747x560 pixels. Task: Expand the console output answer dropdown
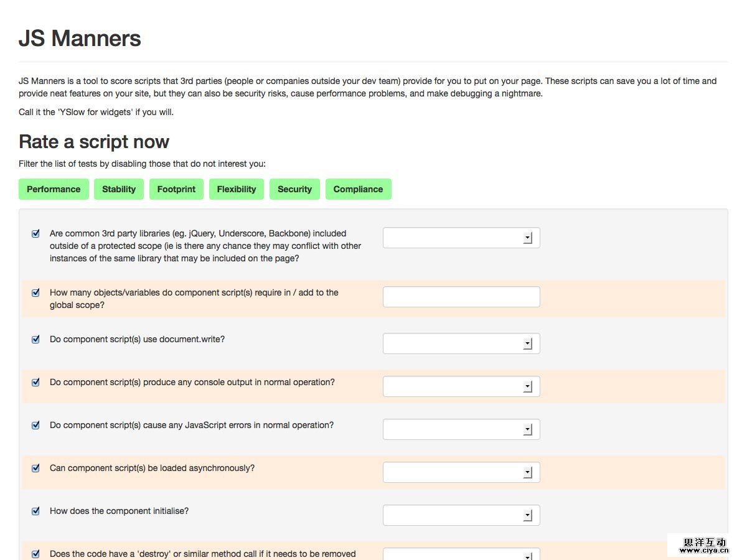[x=461, y=386]
